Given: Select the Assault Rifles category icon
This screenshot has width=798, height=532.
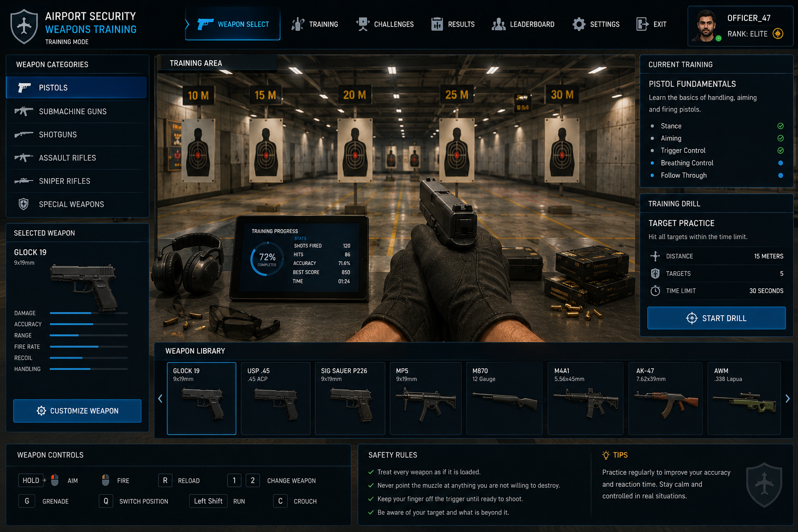Looking at the screenshot, I should (24, 157).
